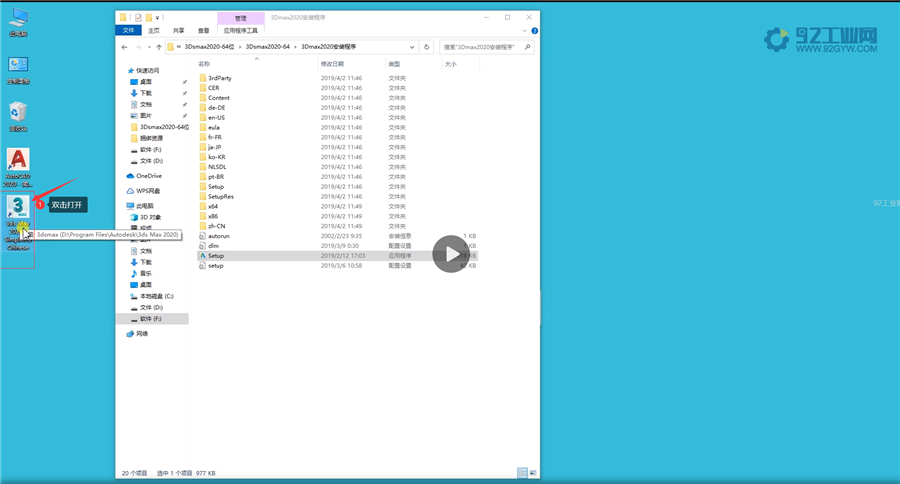This screenshot has height=484, width=900.
Task: Refresh the current folder
Action: (x=426, y=47)
